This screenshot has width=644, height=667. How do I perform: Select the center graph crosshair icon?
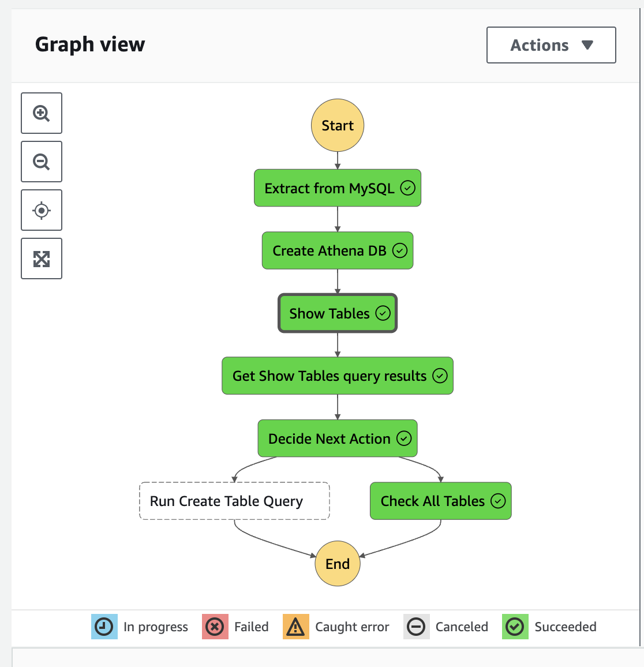[41, 210]
